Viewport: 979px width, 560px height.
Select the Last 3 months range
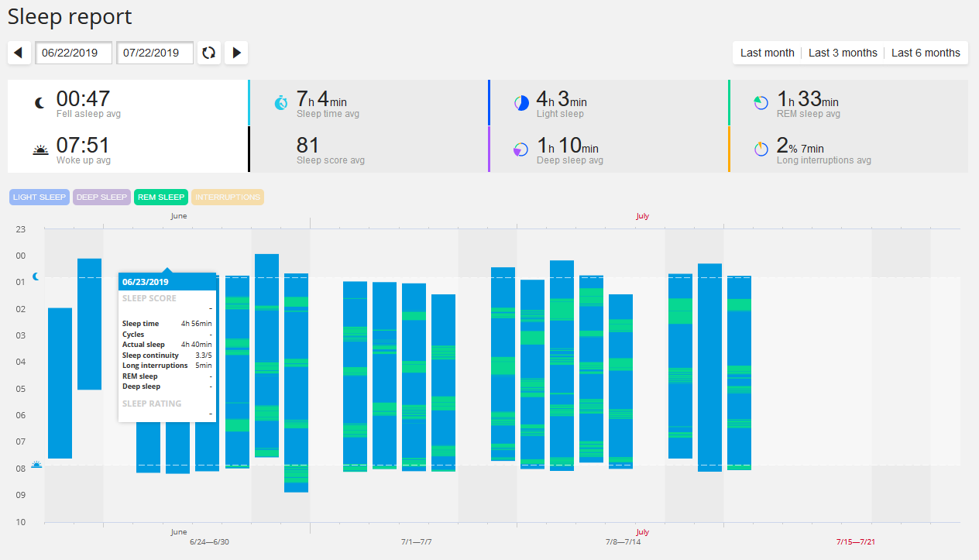coord(843,53)
